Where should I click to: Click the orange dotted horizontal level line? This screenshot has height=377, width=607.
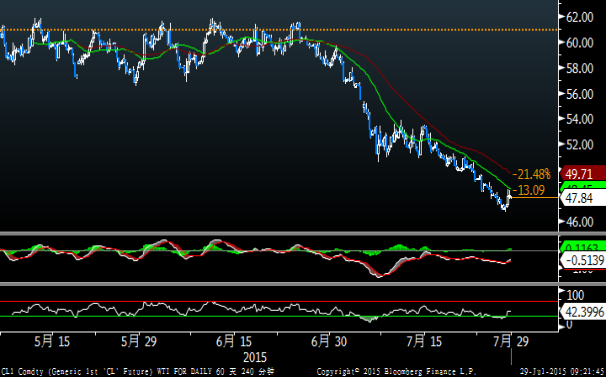(279, 29)
